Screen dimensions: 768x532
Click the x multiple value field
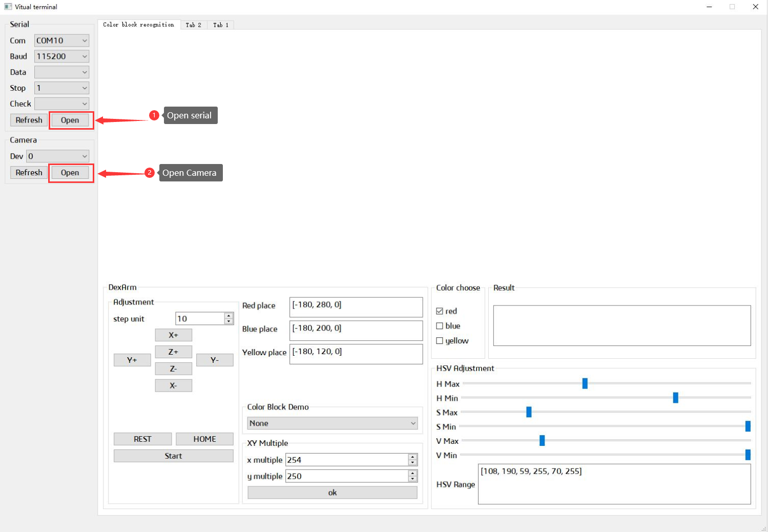click(x=347, y=460)
